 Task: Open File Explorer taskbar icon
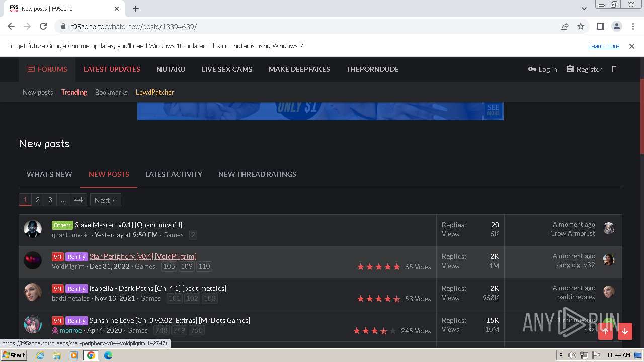pyautogui.click(x=57, y=355)
